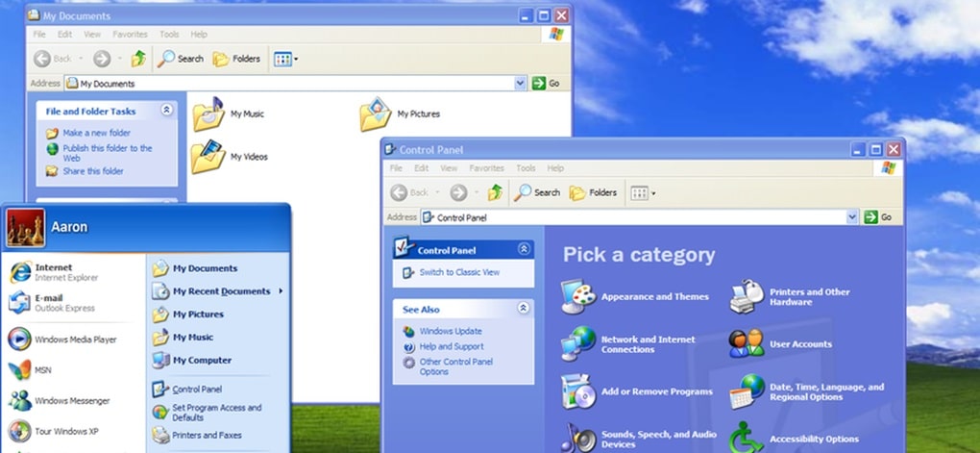This screenshot has width=980, height=453.
Task: Collapse the Control Panel side panel header
Action: (x=523, y=250)
